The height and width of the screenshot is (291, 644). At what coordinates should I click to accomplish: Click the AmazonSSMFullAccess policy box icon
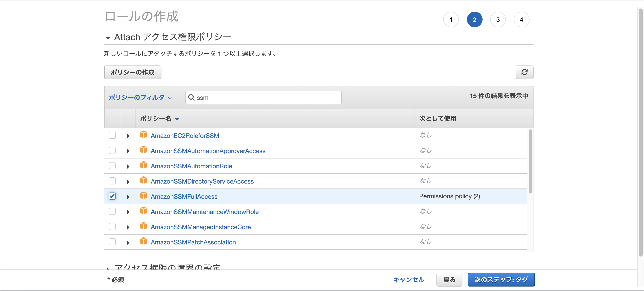click(144, 196)
